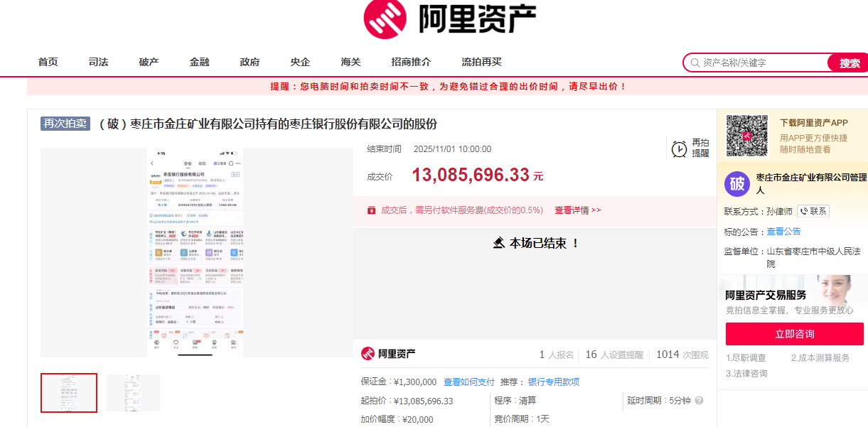Open the 破产 navigation item
The height and width of the screenshot is (427, 868).
[149, 62]
